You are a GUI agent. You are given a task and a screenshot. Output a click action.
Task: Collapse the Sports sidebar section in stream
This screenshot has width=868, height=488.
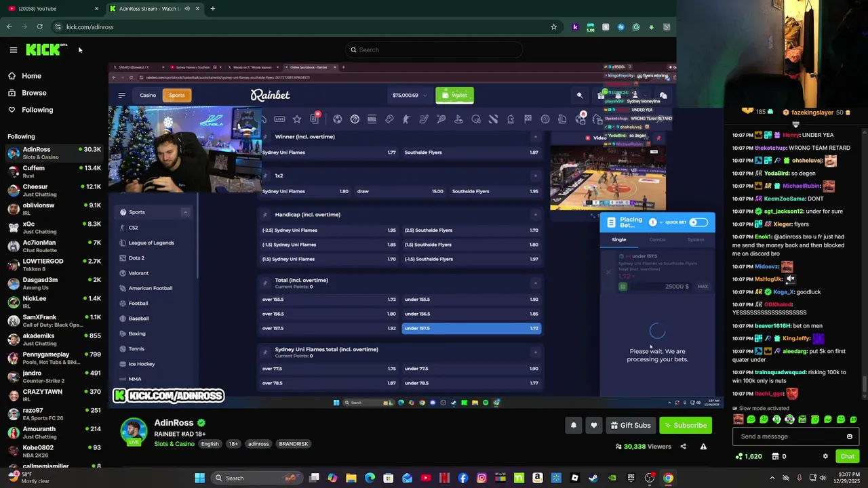coord(185,212)
